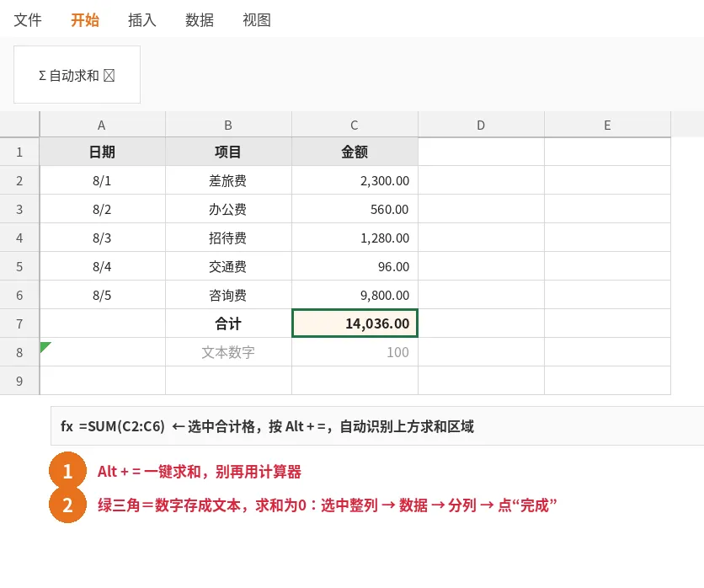Viewport: 704px width, 588px height.
Task: Click the 项目 header cell
Action: click(228, 152)
